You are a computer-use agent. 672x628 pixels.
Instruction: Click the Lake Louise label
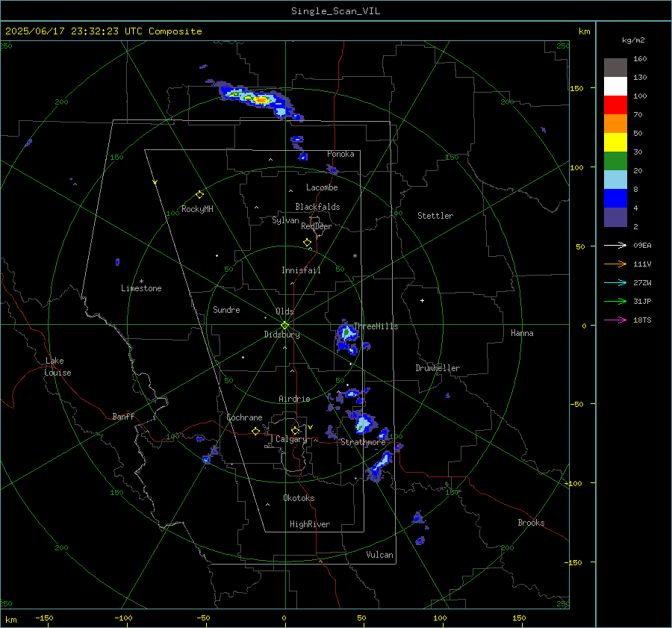click(x=57, y=367)
